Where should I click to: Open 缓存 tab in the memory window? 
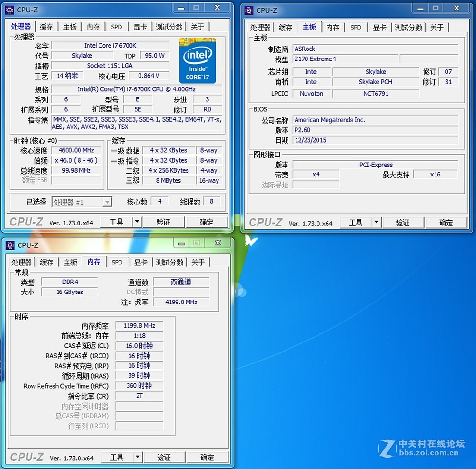(x=47, y=262)
